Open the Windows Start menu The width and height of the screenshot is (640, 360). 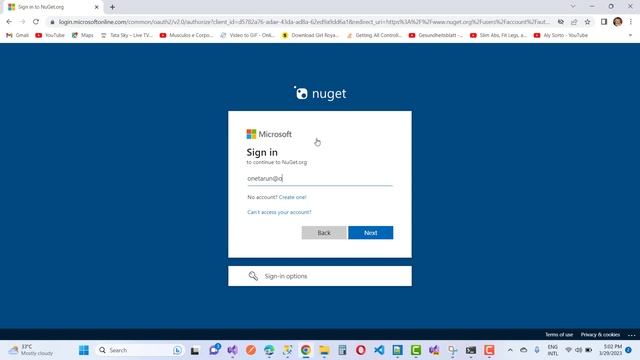pyautogui.click(x=84, y=350)
